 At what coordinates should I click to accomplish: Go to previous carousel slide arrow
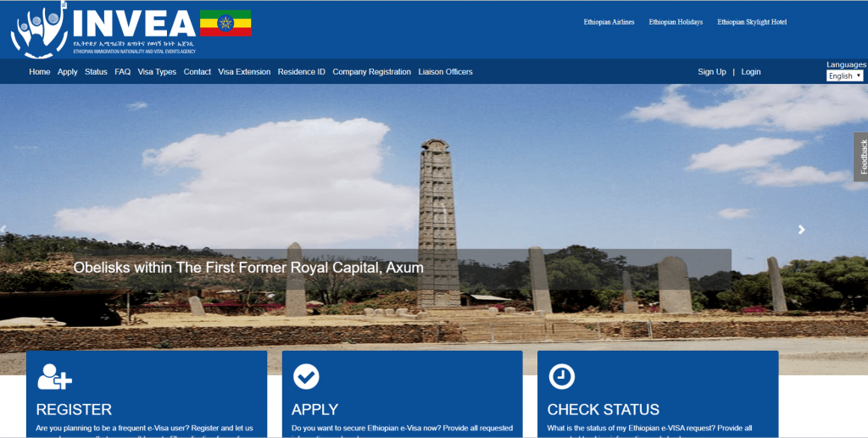pyautogui.click(x=4, y=230)
